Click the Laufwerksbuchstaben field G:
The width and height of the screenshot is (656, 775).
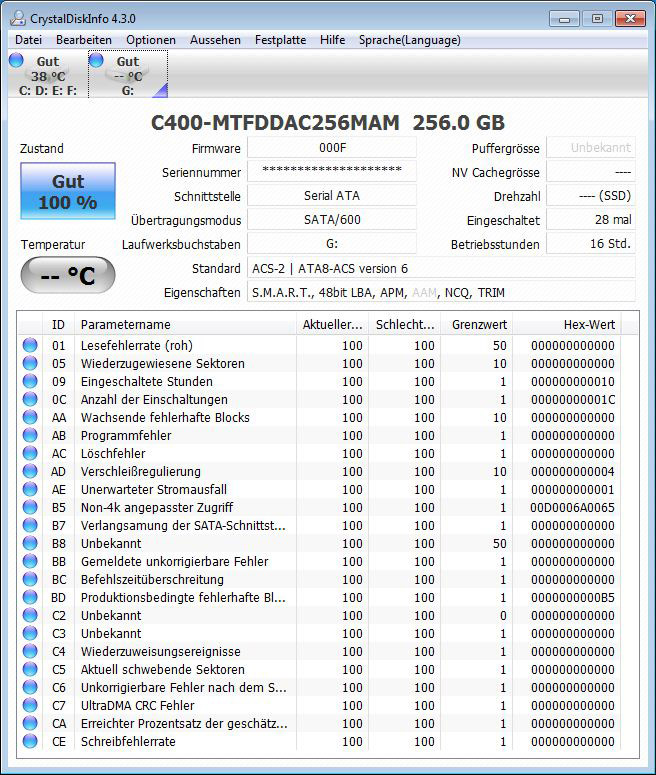click(x=332, y=244)
